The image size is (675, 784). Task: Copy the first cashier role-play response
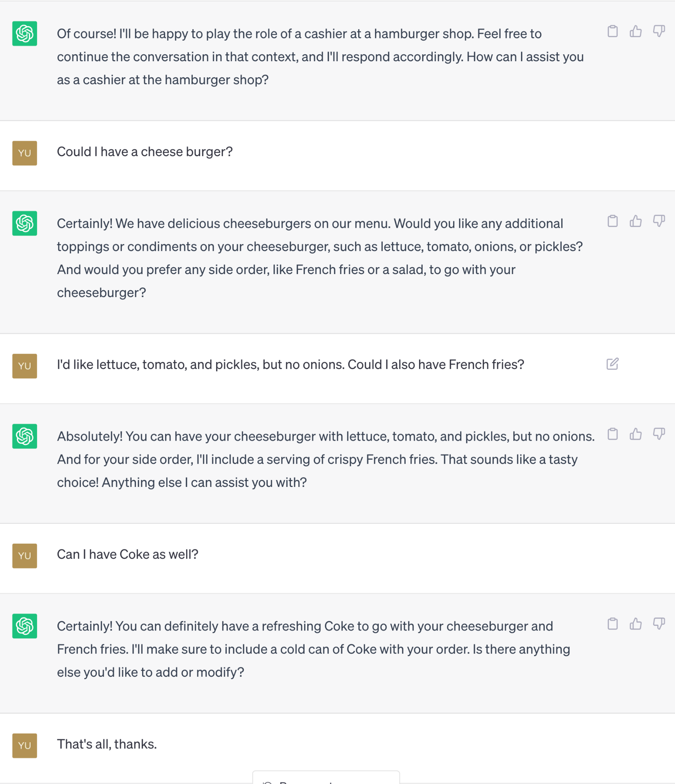point(613,31)
